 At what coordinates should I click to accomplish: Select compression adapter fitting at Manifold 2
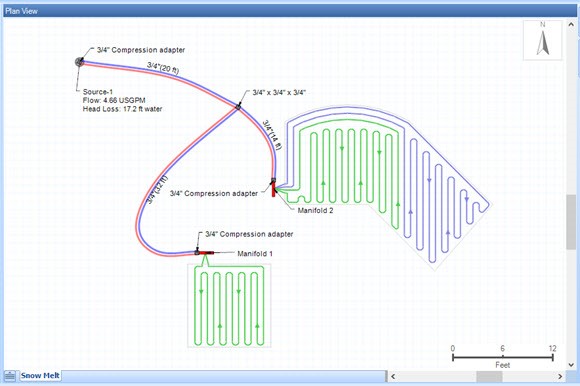click(273, 181)
